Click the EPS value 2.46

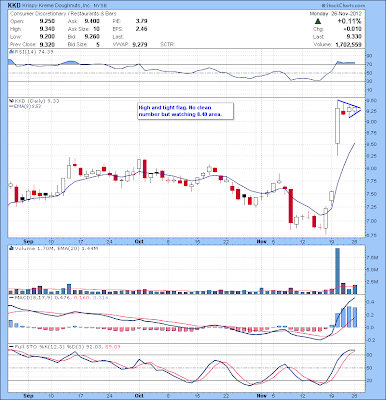click(x=141, y=29)
